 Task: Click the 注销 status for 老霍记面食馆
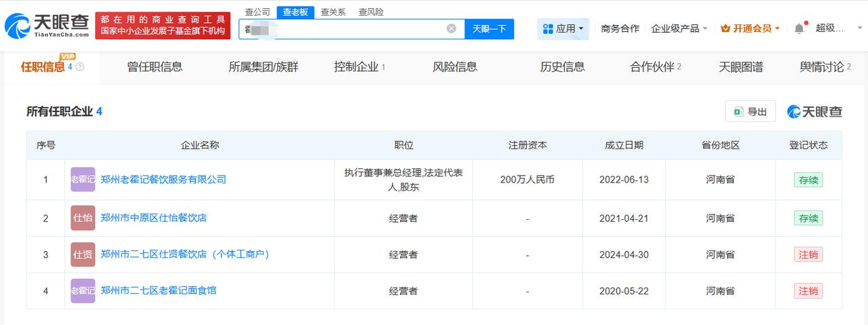(808, 290)
